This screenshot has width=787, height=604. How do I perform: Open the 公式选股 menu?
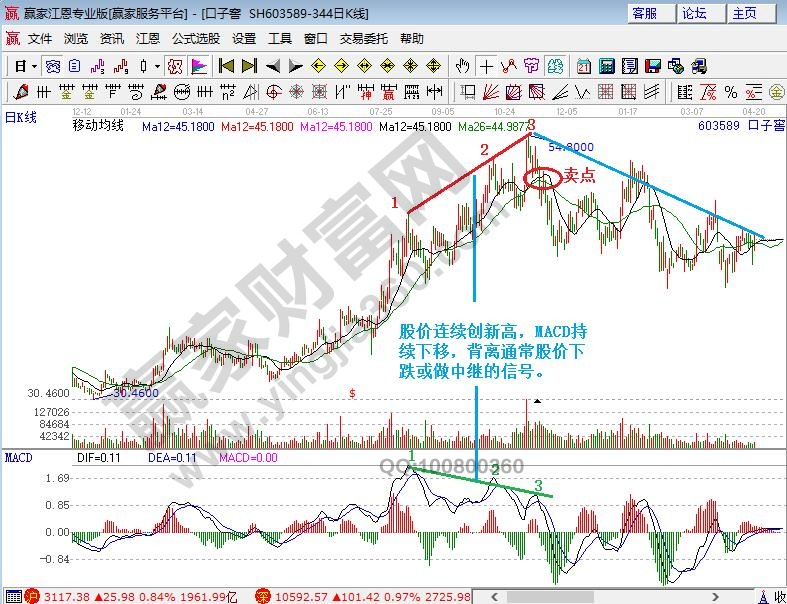(196, 39)
